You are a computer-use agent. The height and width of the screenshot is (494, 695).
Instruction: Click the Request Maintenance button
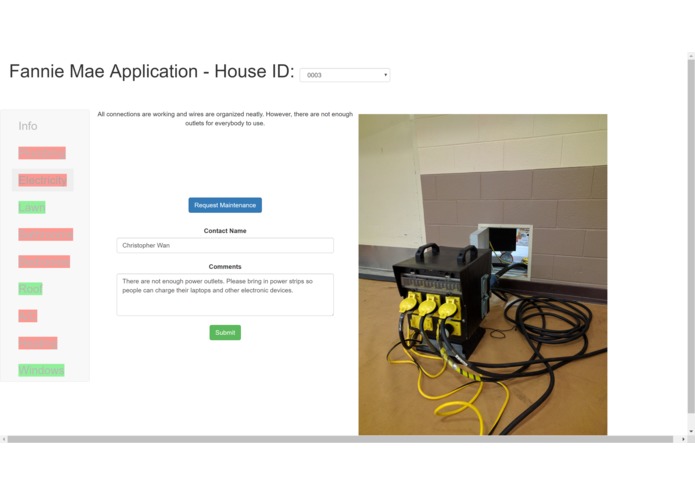coord(225,205)
